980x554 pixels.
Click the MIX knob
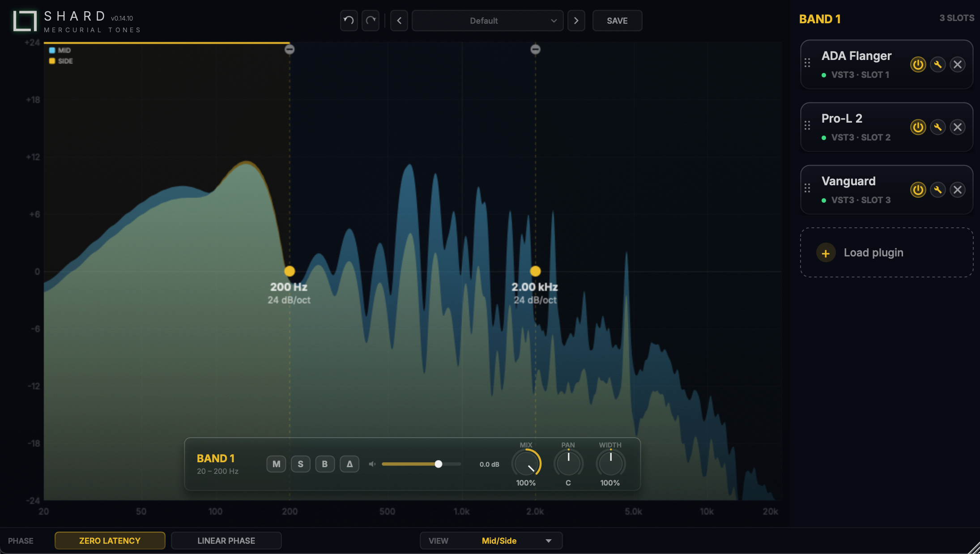tap(526, 464)
